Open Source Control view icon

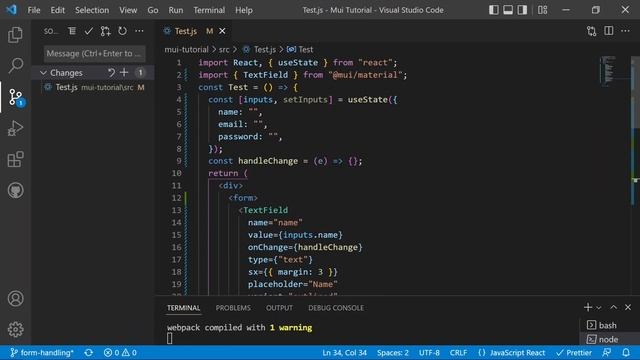pyautogui.click(x=16, y=97)
